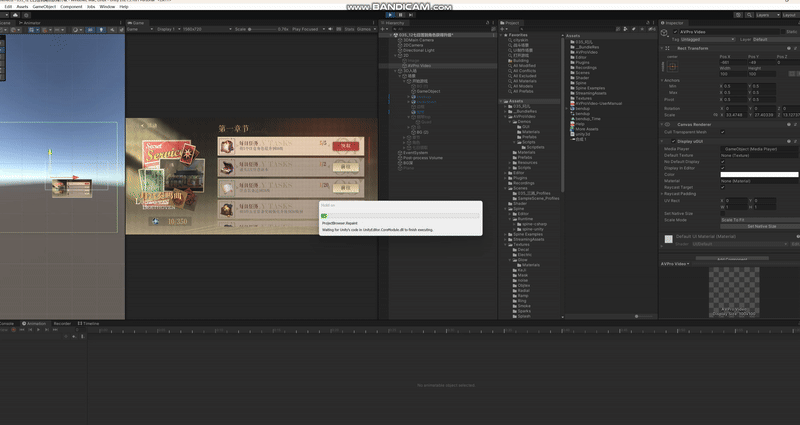Click the Hierarchy create plus button
The image size is (800, 425).
[384, 29]
